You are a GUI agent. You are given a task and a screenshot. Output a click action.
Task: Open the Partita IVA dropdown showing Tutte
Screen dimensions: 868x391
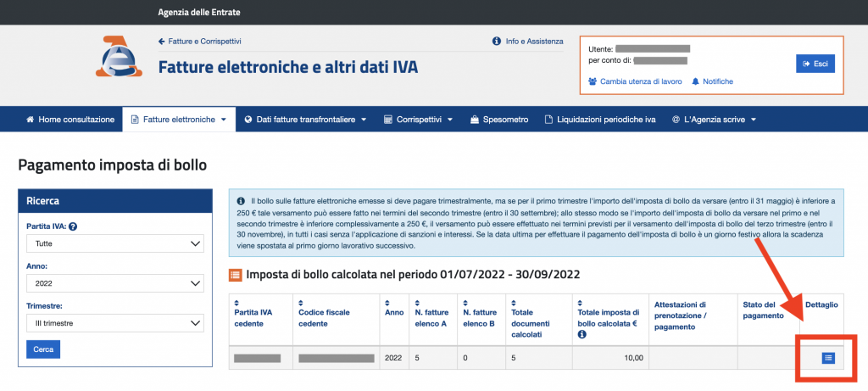pyautogui.click(x=115, y=243)
